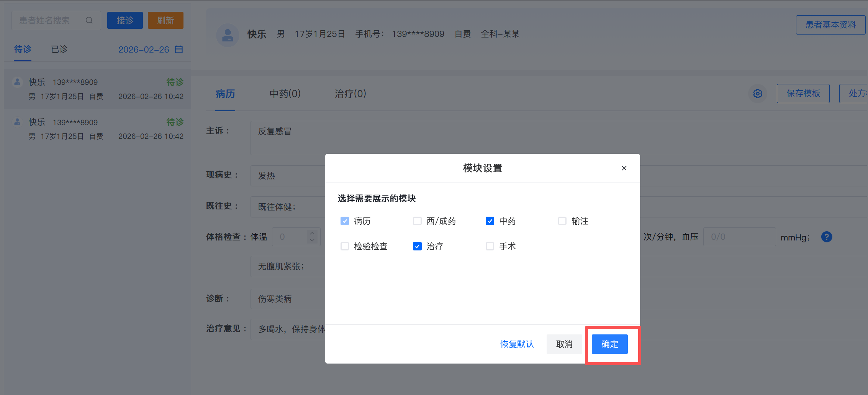
Task: Select first 快乐 patient in waiting list
Action: click(x=98, y=89)
